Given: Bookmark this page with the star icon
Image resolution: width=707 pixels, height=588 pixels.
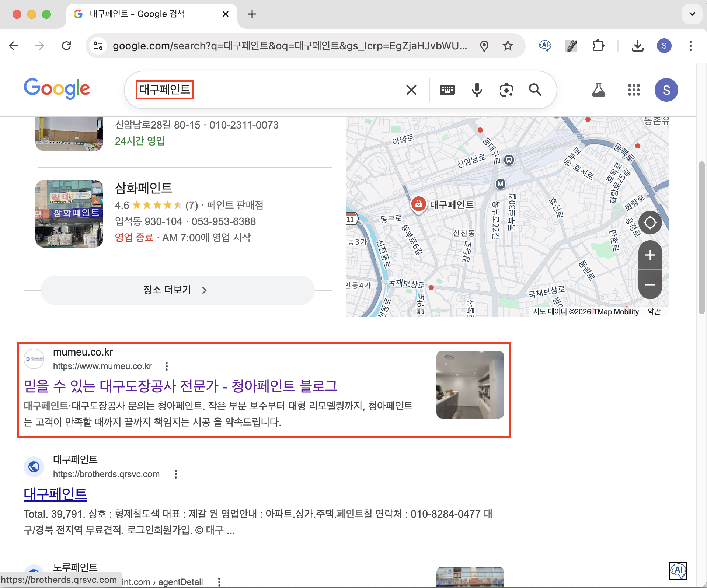Looking at the screenshot, I should tap(508, 46).
